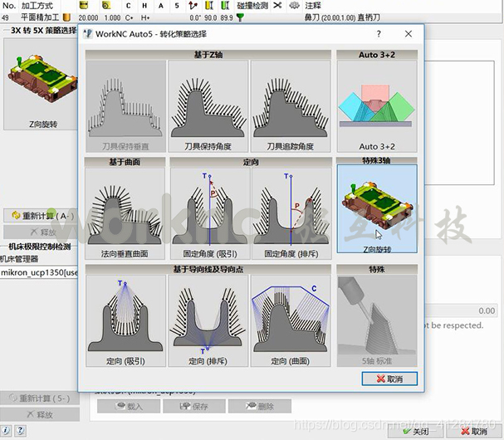
Task: Choose the 刀具追踪角度 strategy
Action: [x=291, y=106]
